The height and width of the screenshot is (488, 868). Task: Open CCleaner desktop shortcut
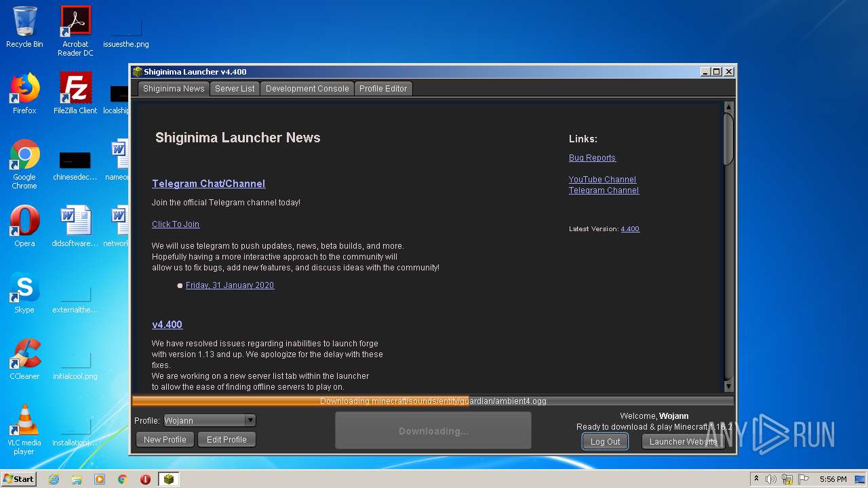click(24, 359)
